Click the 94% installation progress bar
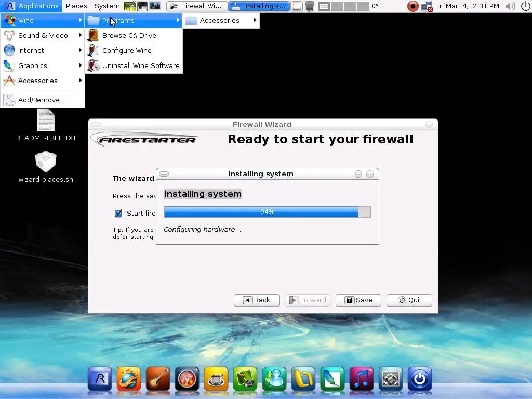 coord(268,212)
